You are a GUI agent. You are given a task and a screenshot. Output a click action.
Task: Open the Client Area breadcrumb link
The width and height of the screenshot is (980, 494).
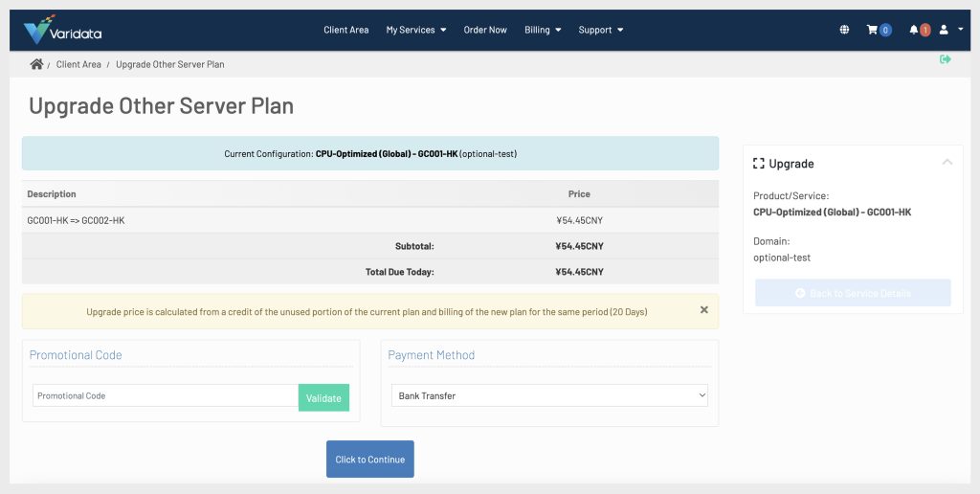(x=78, y=64)
